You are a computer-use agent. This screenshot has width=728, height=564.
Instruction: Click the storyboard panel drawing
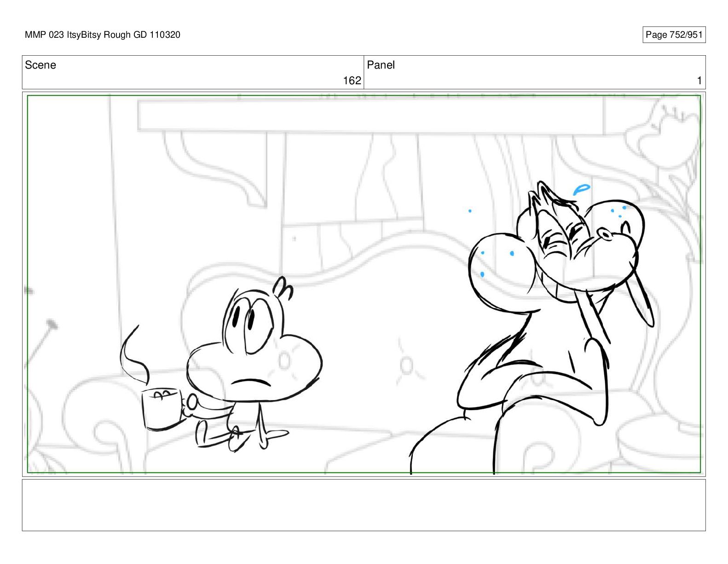[364, 284]
